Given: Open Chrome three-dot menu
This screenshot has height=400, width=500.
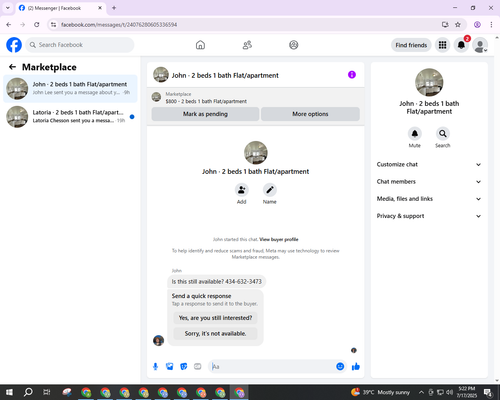Looking at the screenshot, I should click(x=491, y=25).
